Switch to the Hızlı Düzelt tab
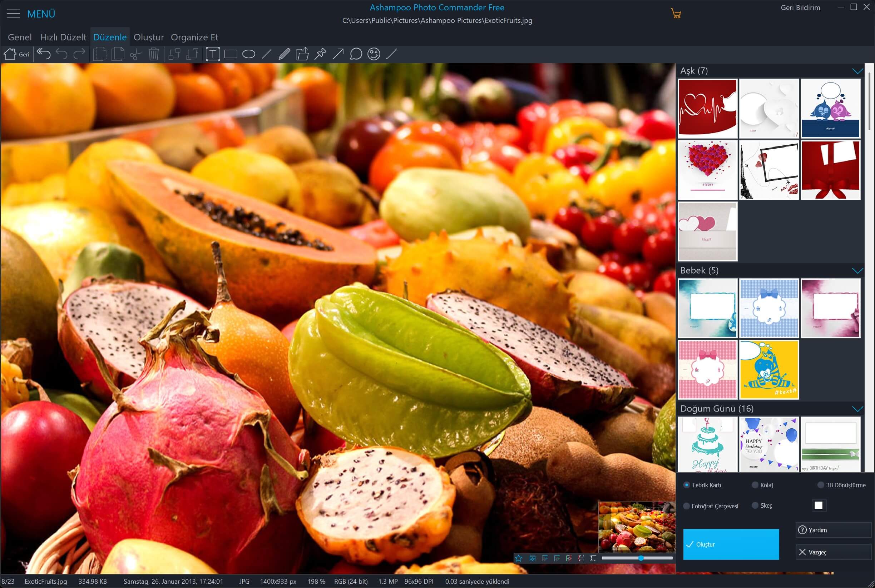The image size is (875, 588). [x=63, y=37]
